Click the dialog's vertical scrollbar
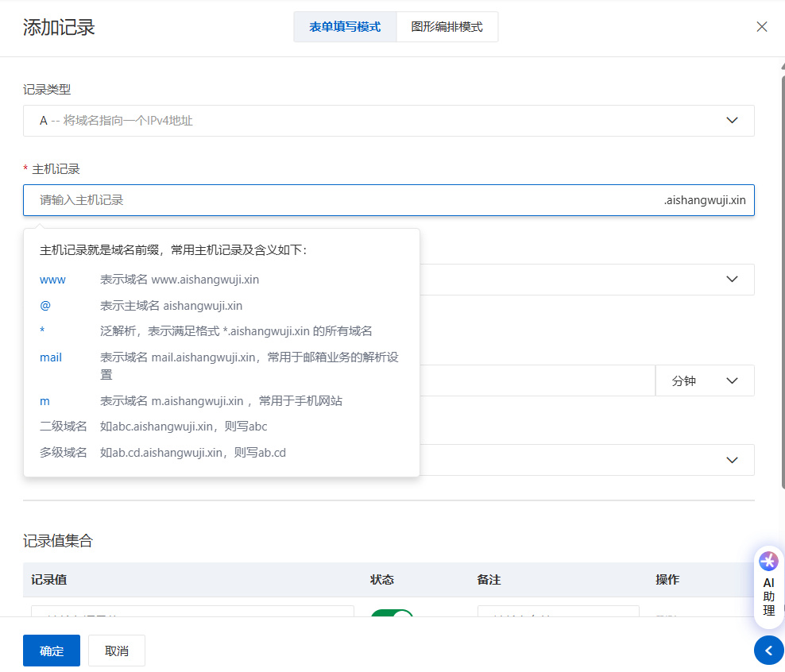Screen dimensions: 785x672 (783, 280)
